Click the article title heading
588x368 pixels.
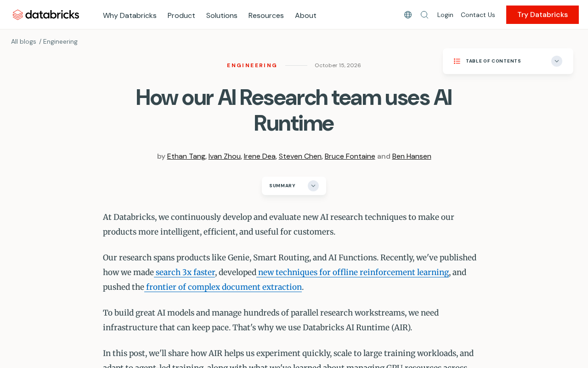[x=294, y=110]
